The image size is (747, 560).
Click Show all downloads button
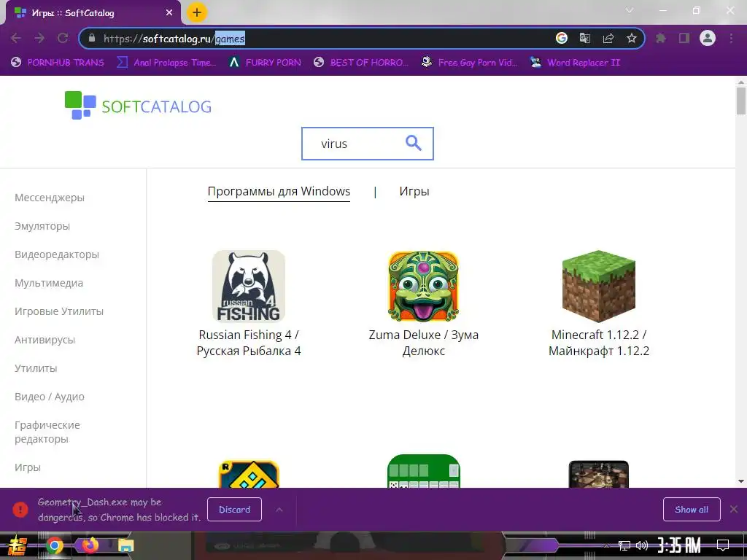(x=692, y=510)
